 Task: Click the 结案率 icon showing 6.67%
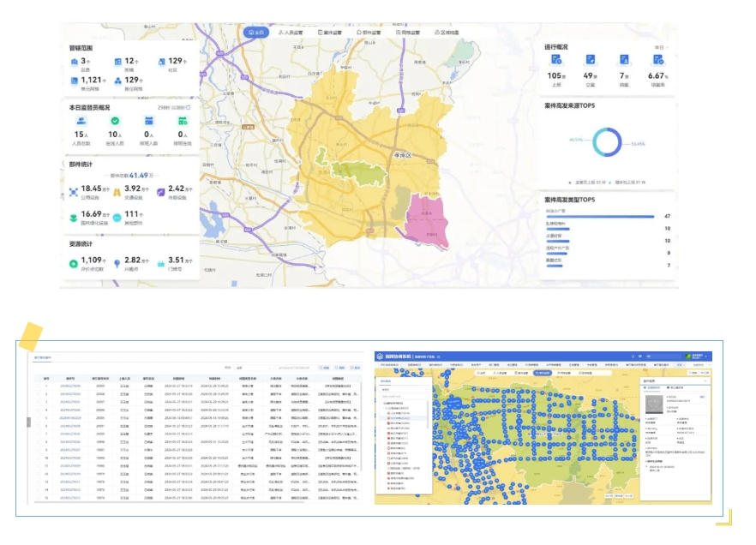658,60
